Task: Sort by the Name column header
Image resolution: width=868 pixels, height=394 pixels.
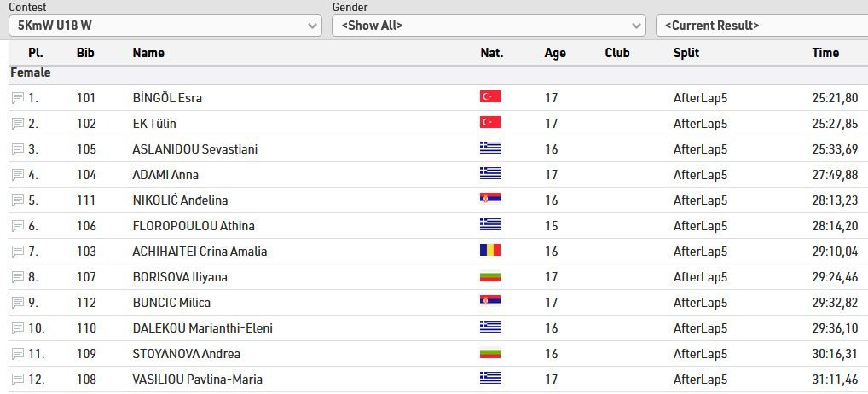Action: point(148,53)
